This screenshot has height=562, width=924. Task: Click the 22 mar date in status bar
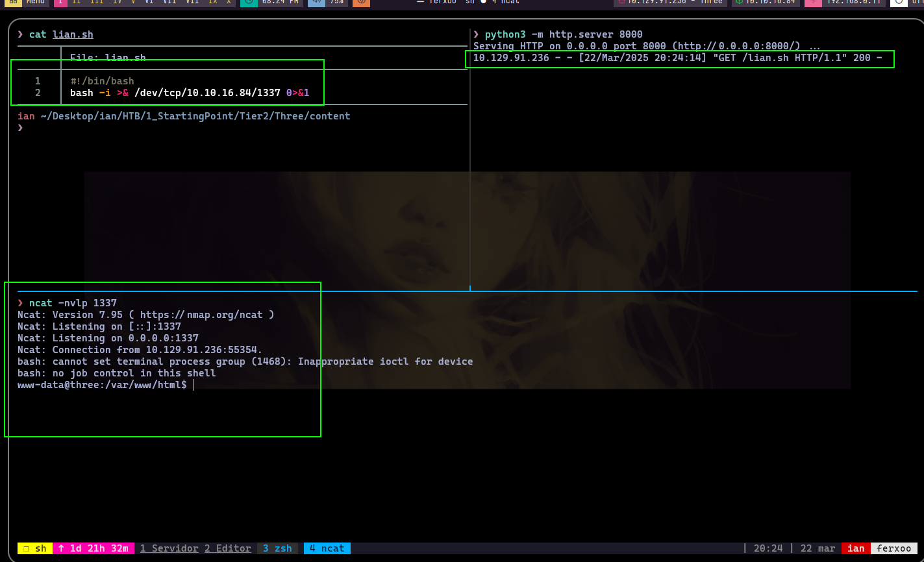(818, 548)
